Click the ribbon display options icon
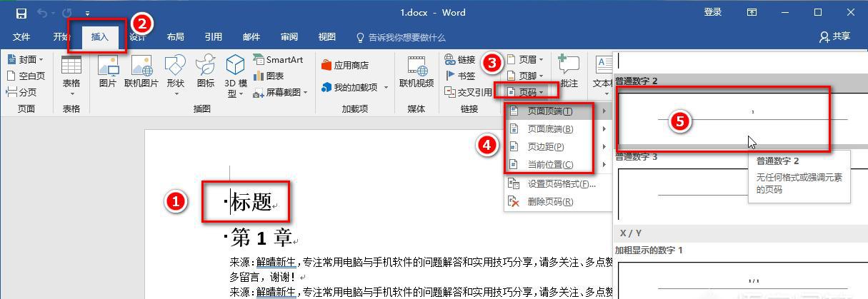Image resolution: width=868 pixels, height=299 pixels. pyautogui.click(x=752, y=12)
